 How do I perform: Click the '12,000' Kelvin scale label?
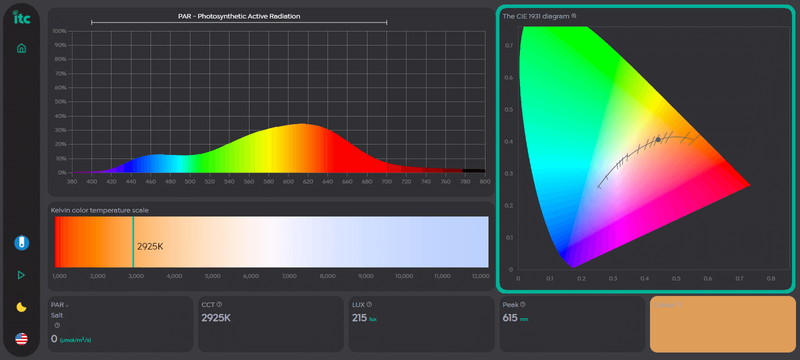481,276
